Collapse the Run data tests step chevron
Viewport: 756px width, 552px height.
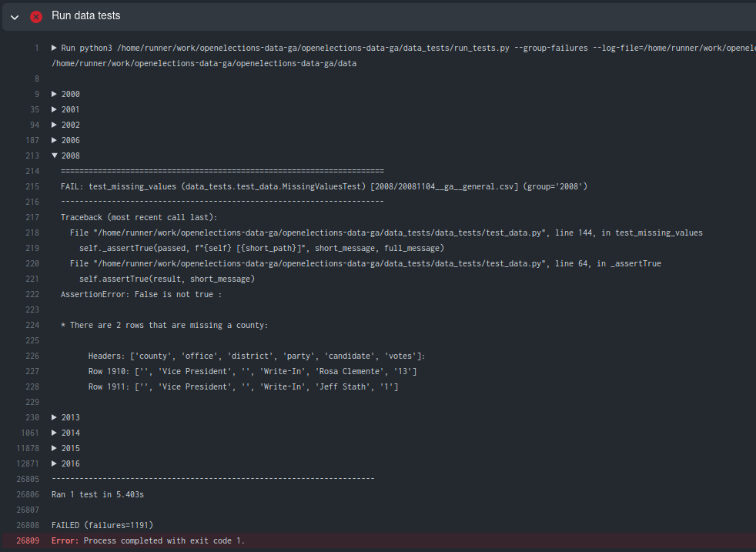[x=15, y=18]
